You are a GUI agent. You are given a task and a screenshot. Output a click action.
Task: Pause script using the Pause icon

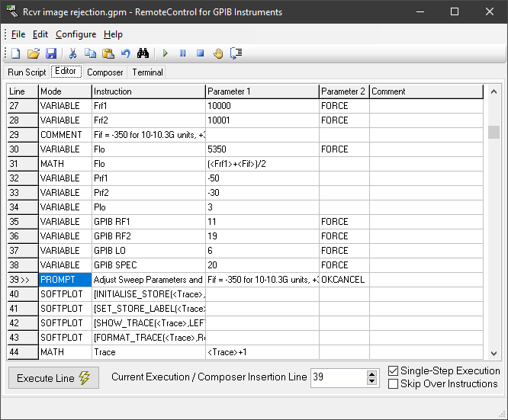[x=182, y=53]
